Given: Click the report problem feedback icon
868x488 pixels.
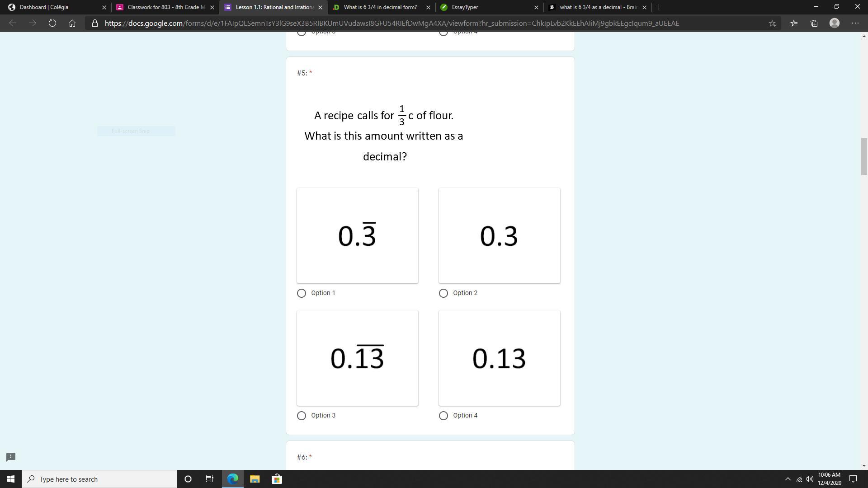Looking at the screenshot, I should point(11,457).
